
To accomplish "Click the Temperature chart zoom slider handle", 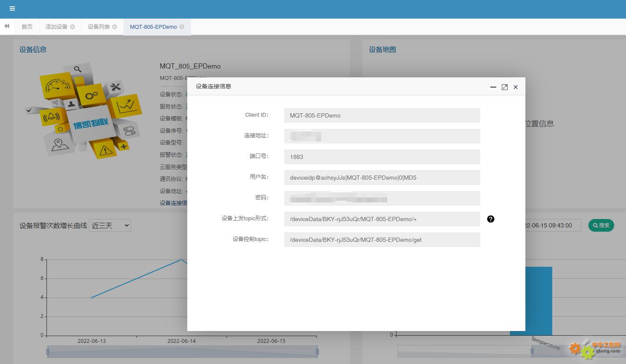I will (x=532, y=351).
